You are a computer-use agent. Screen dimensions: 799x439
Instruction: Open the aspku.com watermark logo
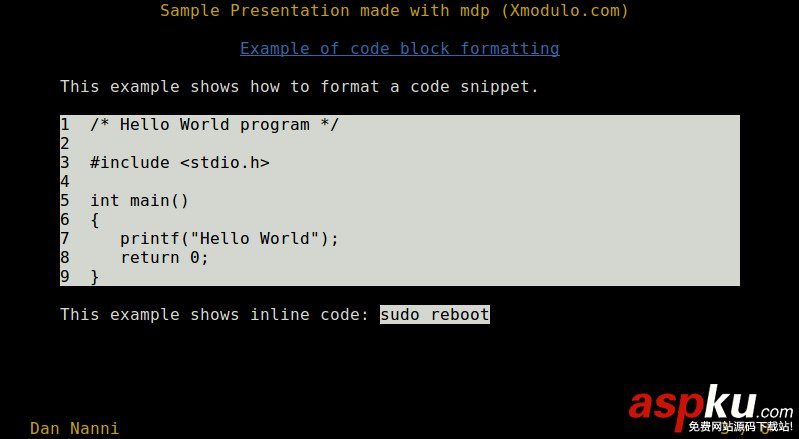tap(710, 405)
